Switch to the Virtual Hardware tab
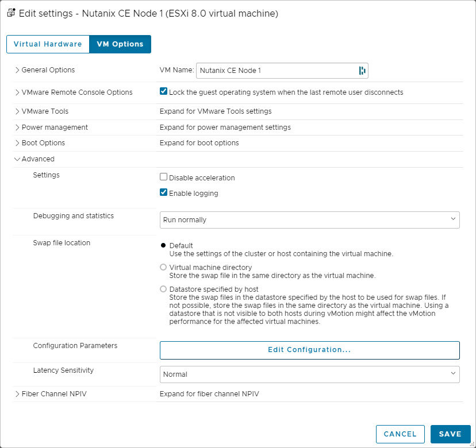This screenshot has height=448, width=476. pyautogui.click(x=48, y=44)
